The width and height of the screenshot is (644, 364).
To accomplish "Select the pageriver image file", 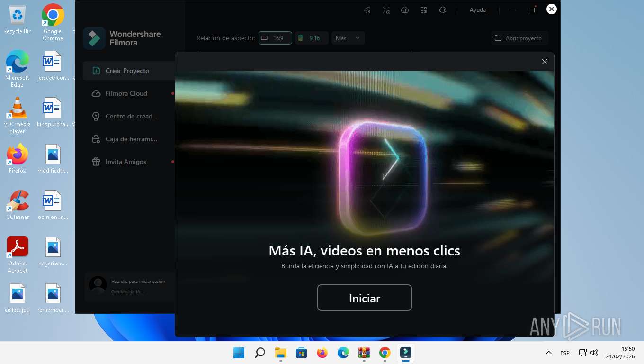I will click(53, 251).
